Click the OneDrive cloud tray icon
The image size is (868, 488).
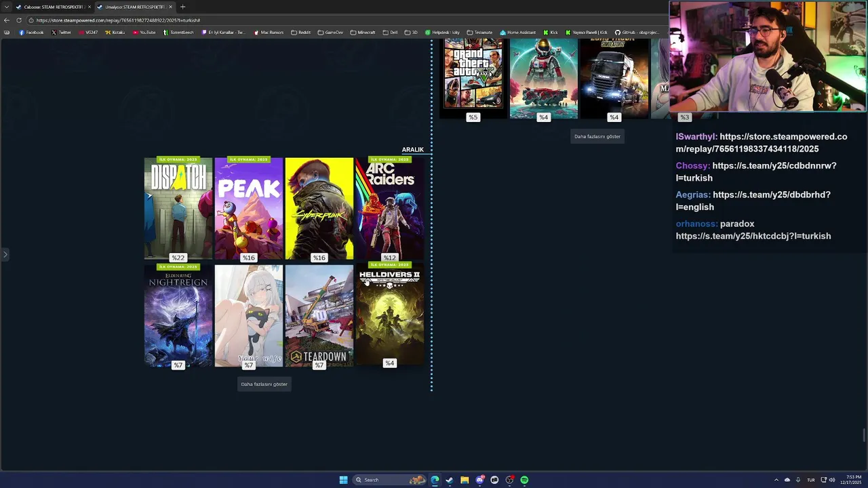787,480
